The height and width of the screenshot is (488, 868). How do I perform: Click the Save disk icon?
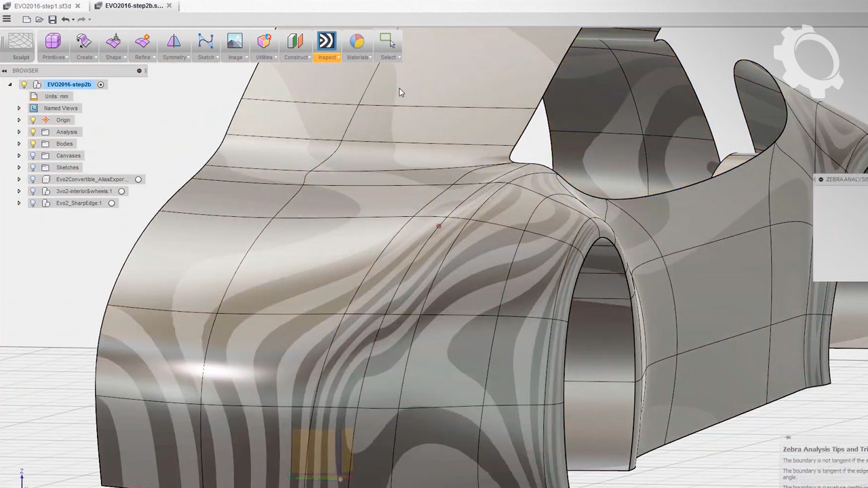tap(52, 20)
